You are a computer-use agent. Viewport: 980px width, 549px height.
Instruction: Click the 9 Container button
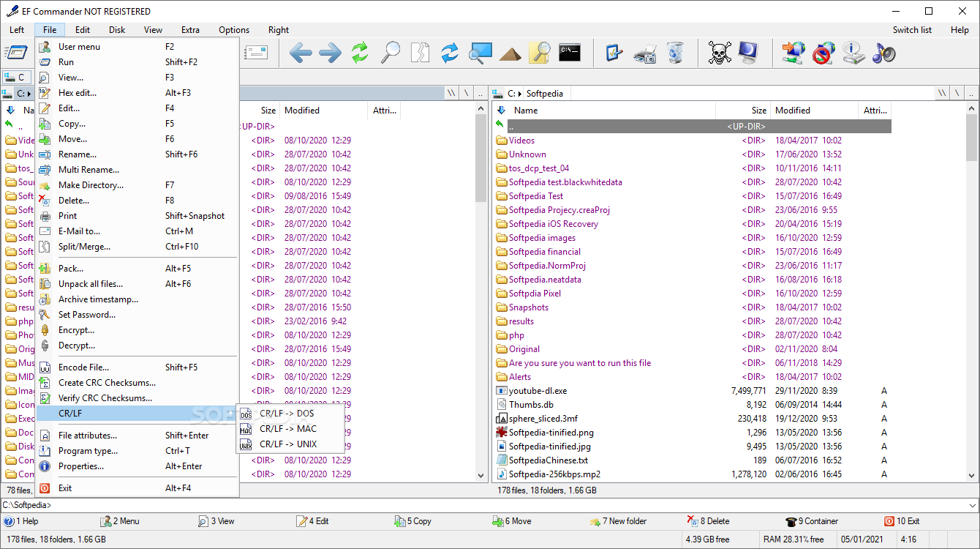pos(812,521)
